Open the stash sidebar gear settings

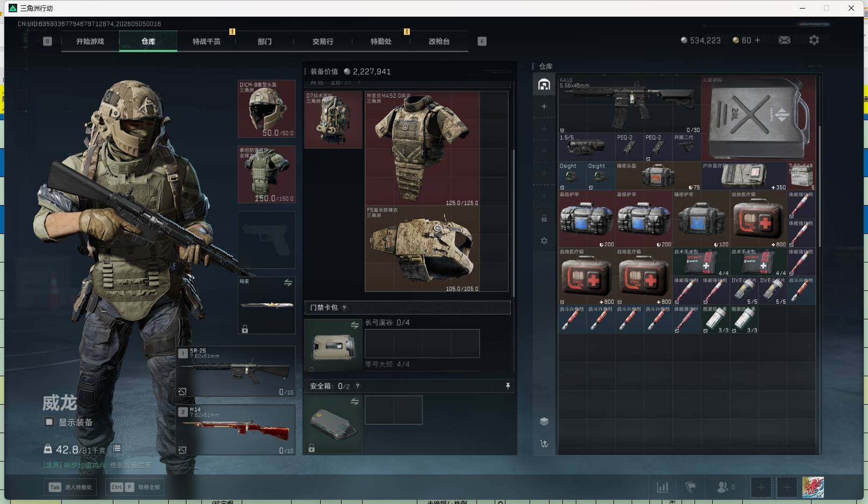tap(544, 241)
